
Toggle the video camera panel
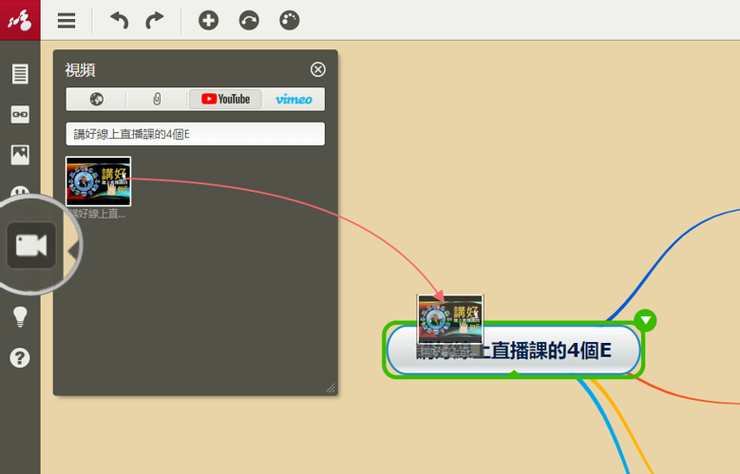(31, 245)
